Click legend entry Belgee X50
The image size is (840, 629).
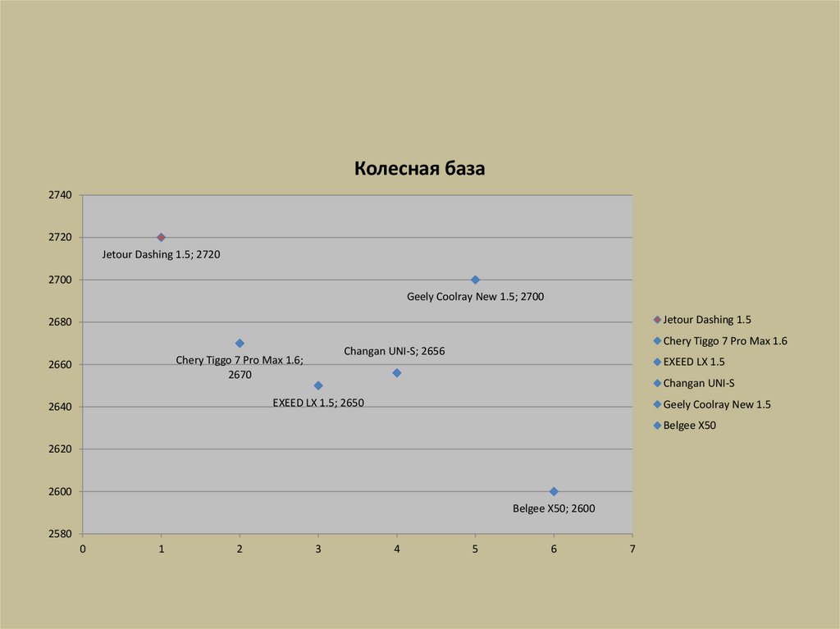click(x=685, y=426)
